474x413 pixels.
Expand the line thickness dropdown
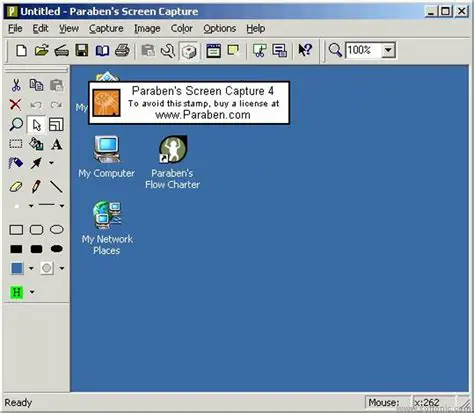click(x=62, y=206)
